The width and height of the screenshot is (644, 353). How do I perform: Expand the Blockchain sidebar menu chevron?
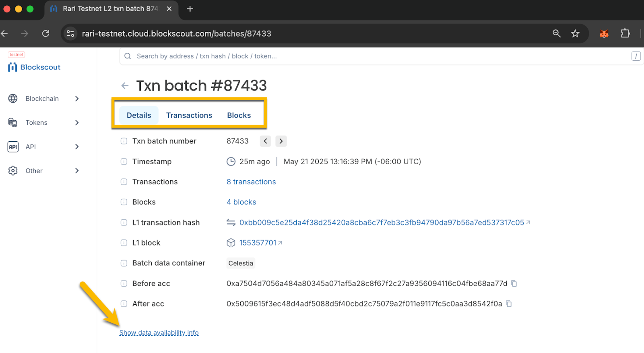tap(77, 99)
